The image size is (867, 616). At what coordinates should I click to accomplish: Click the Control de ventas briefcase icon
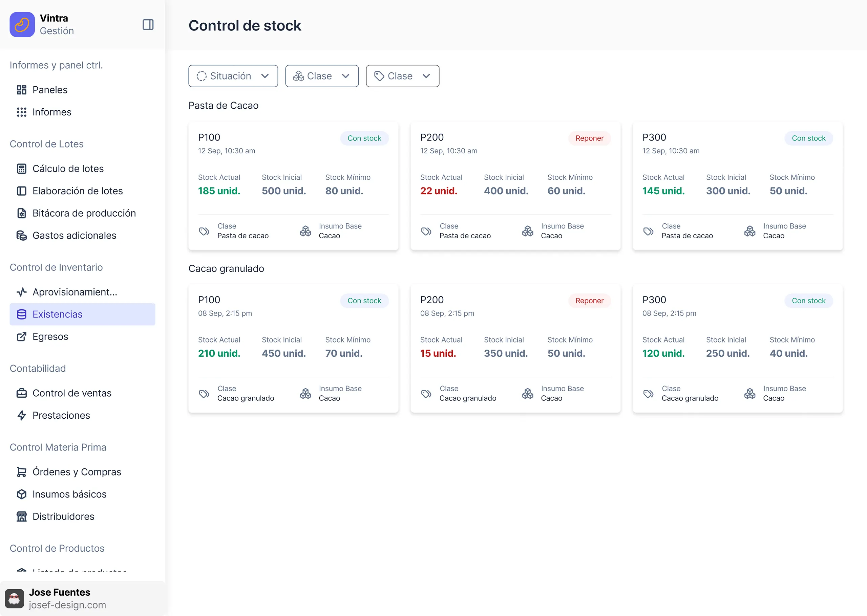pyautogui.click(x=22, y=393)
